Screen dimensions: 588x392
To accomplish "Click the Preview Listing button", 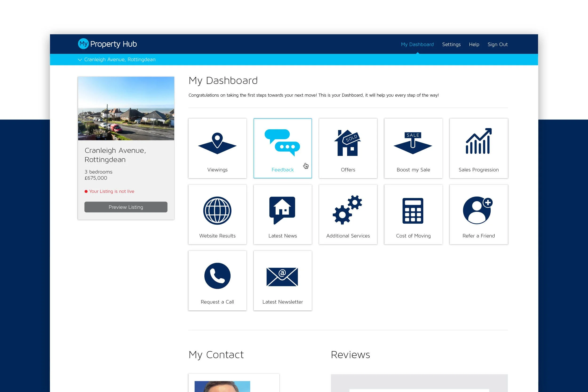I will [126, 207].
